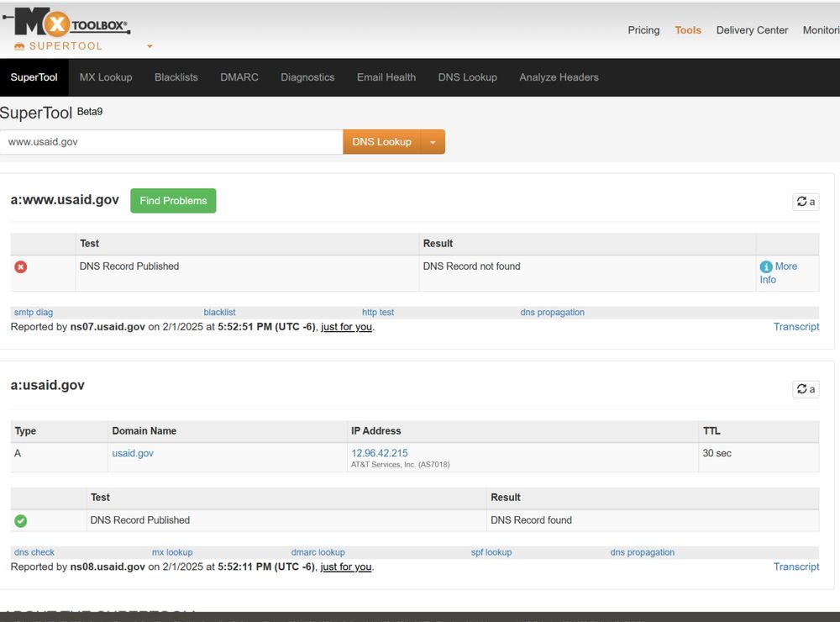
Task: Run the mx lookup link below results
Action: pyautogui.click(x=172, y=552)
